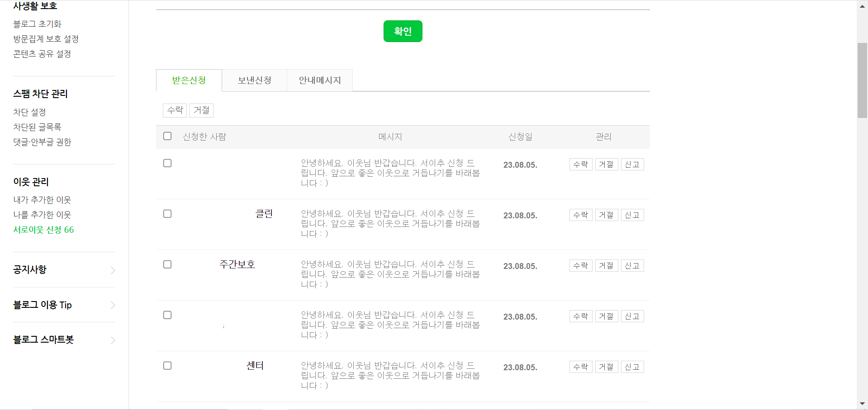868x410 pixels.
Task: Click the scroll down arrow on the page scrollbar
Action: tap(862, 404)
